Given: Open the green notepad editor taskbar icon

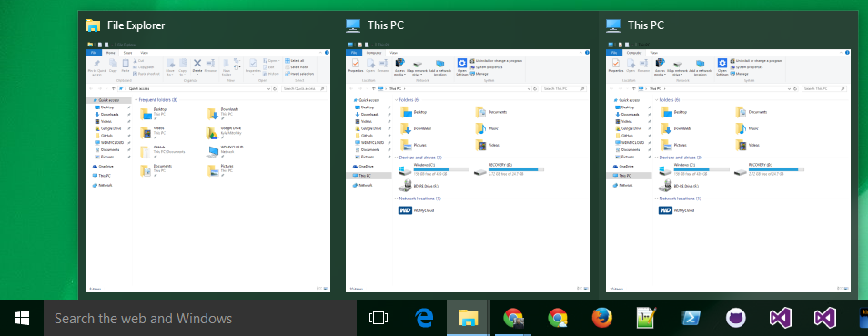Looking at the screenshot, I should coord(647,318).
